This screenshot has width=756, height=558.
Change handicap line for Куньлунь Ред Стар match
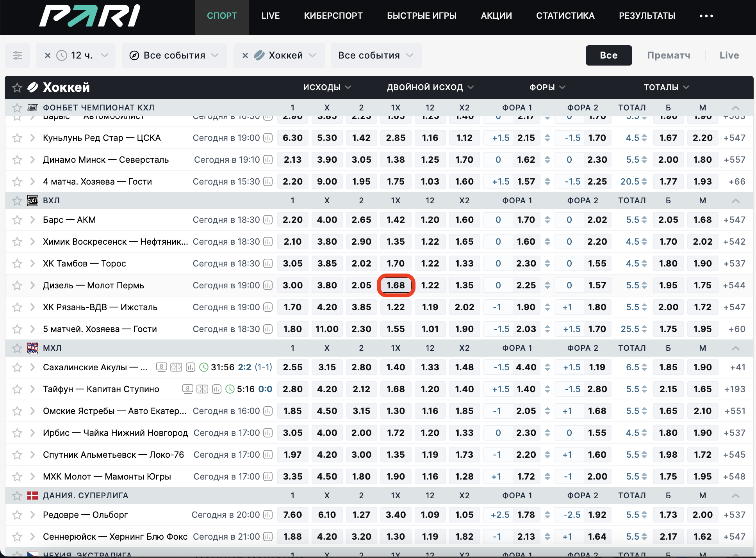(547, 138)
